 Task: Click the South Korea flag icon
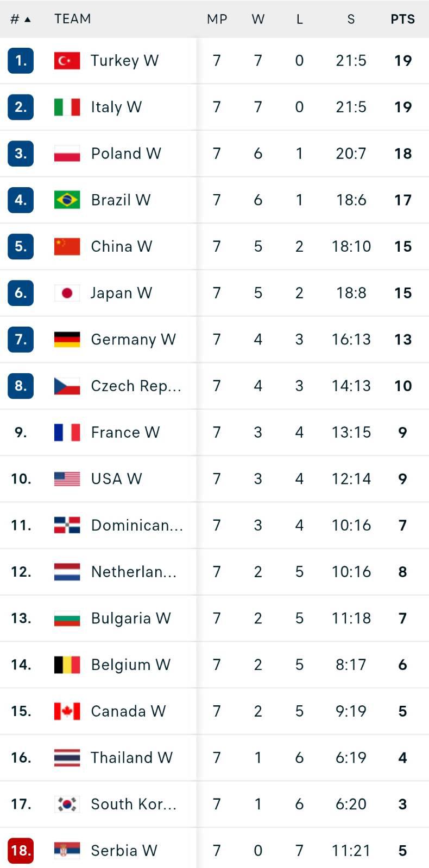point(67,804)
